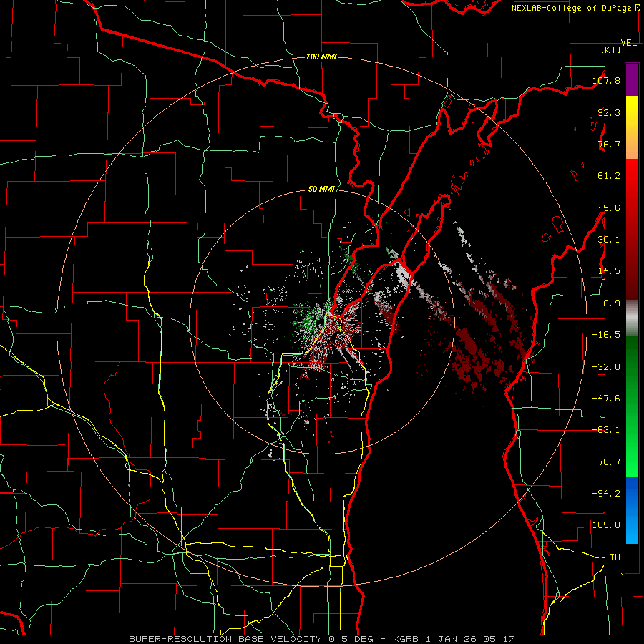
Task: Click the 92.3 velocity scale value
Action: click(x=609, y=112)
